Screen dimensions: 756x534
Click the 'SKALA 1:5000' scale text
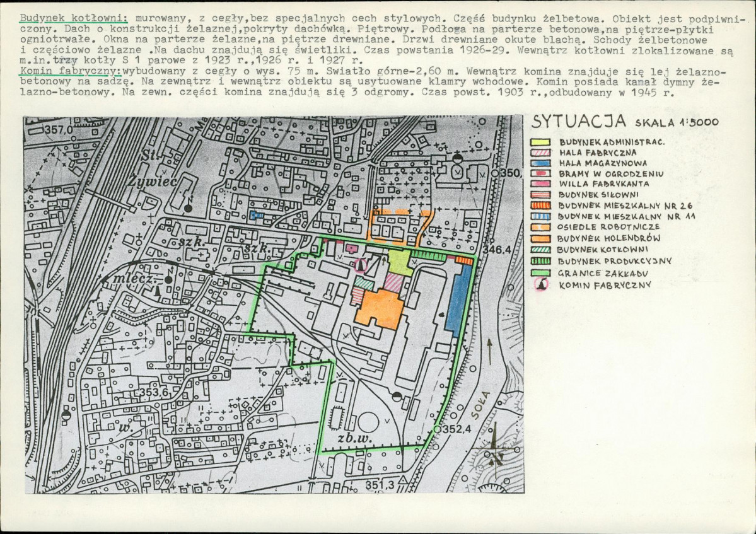coord(677,122)
